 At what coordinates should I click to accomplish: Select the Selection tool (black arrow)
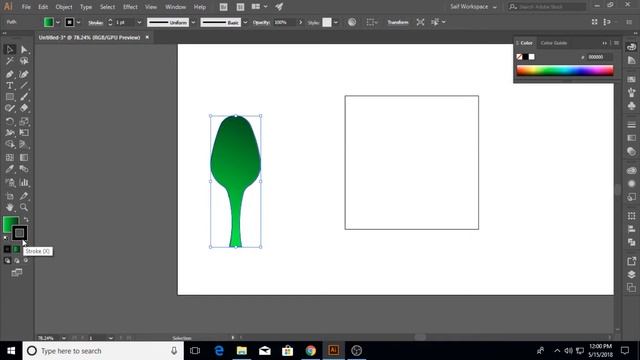tap(10, 49)
